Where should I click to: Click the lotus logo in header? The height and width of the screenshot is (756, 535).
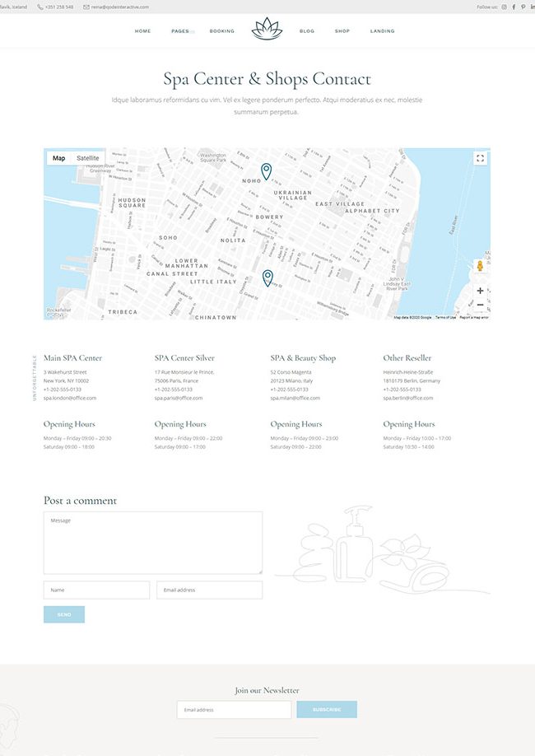pyautogui.click(x=266, y=30)
